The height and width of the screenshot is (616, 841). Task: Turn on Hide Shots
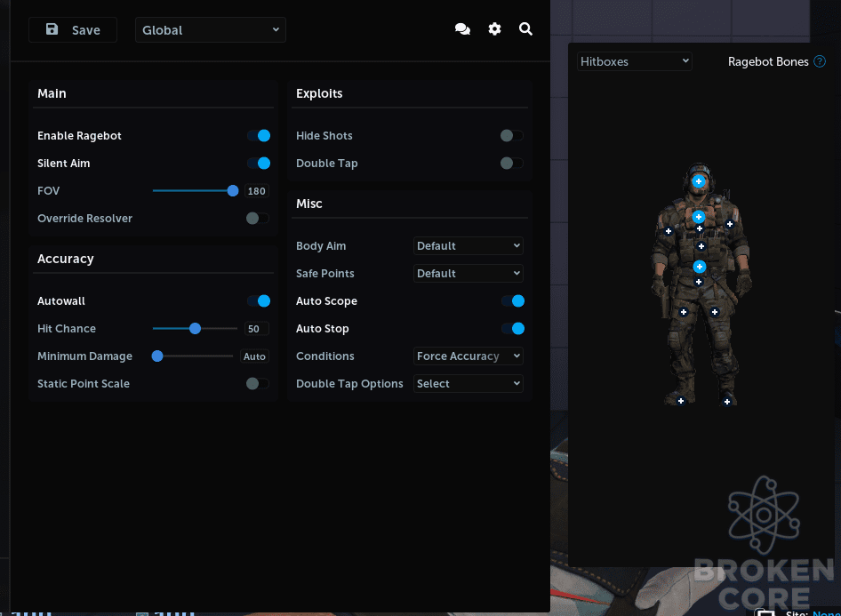(x=512, y=136)
